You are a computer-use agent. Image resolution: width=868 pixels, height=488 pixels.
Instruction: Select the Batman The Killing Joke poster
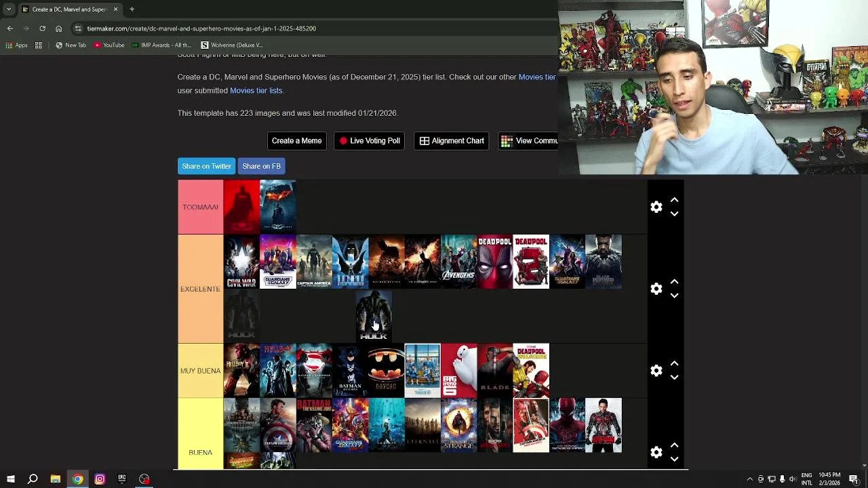click(314, 425)
